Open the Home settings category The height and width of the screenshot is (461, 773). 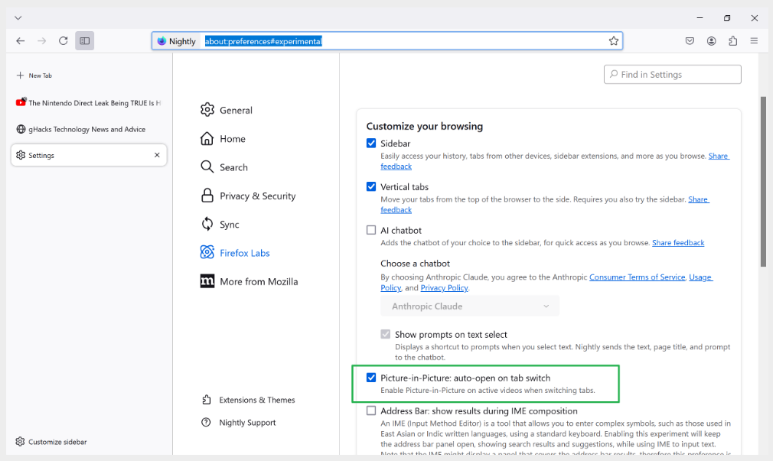[x=223, y=139]
